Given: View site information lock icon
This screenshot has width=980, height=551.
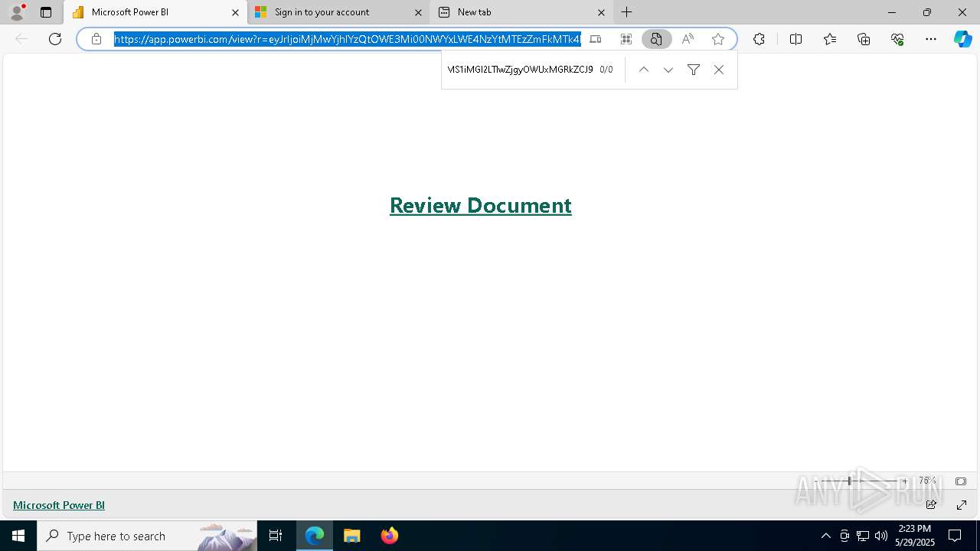Looking at the screenshot, I should 96,39.
